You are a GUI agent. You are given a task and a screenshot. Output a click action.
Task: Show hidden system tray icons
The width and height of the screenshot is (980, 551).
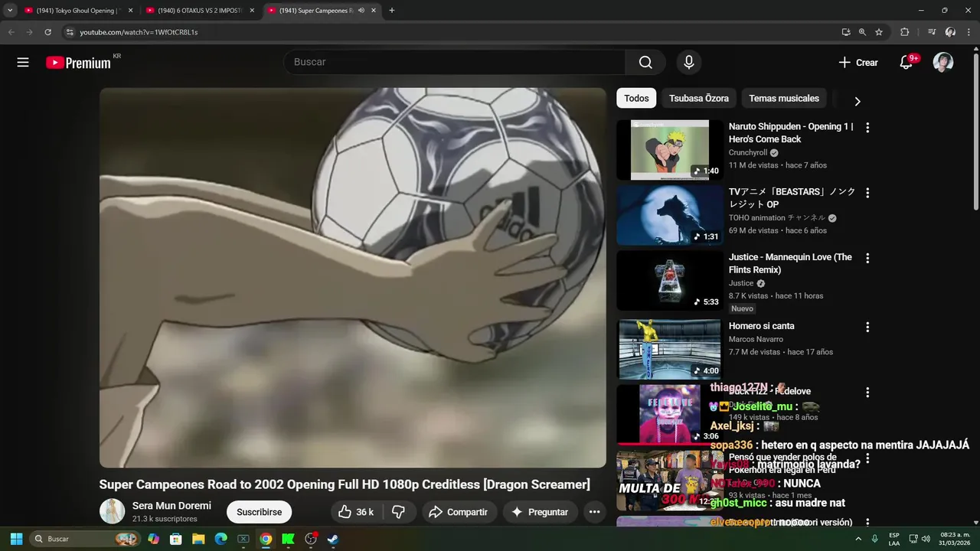click(857, 539)
